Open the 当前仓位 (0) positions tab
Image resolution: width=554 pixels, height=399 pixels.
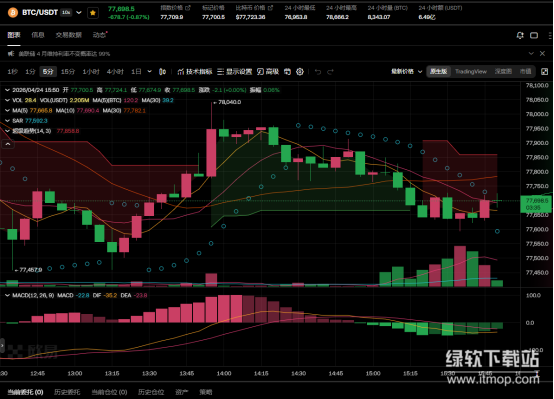point(109,392)
